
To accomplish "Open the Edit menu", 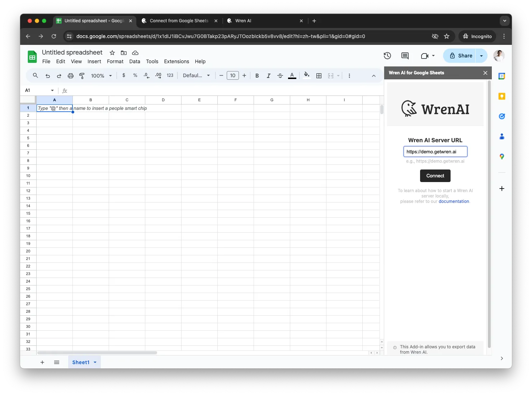I will 61,61.
